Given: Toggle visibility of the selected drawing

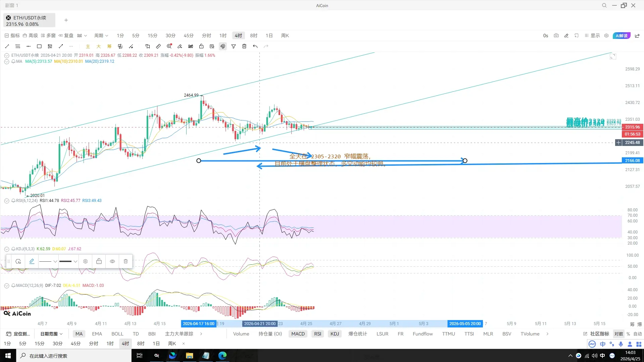Looking at the screenshot, I should point(112,261).
